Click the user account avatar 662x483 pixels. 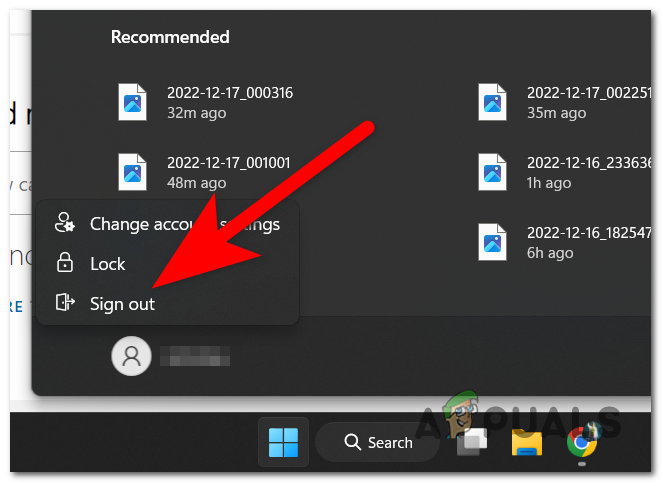point(131,356)
